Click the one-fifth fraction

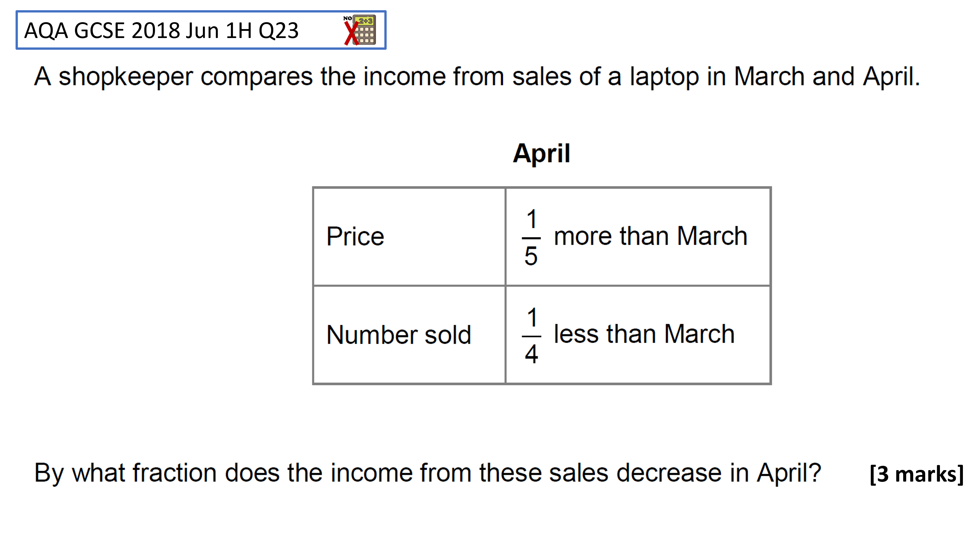pyautogui.click(x=531, y=237)
